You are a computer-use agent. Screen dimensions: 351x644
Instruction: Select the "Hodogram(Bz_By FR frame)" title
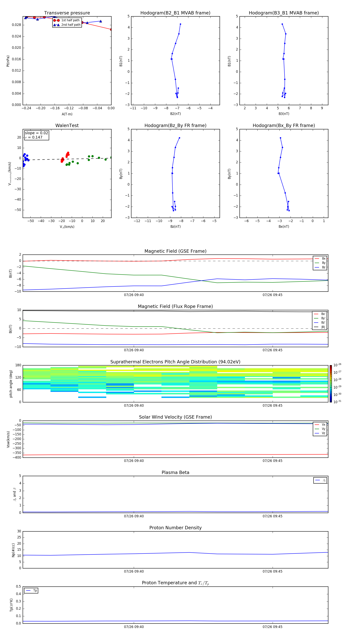pyautogui.click(x=175, y=125)
